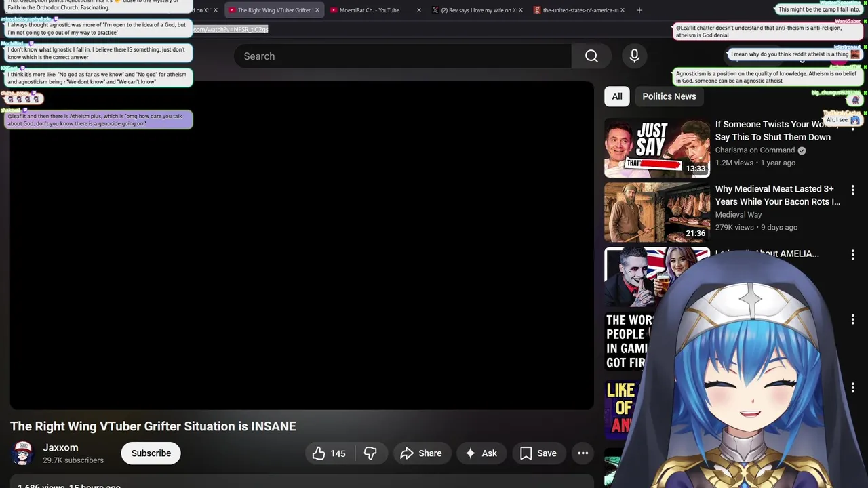Switch to MoemiRat Ch. YouTube tab
This screenshot has height=488, width=868.
[370, 10]
